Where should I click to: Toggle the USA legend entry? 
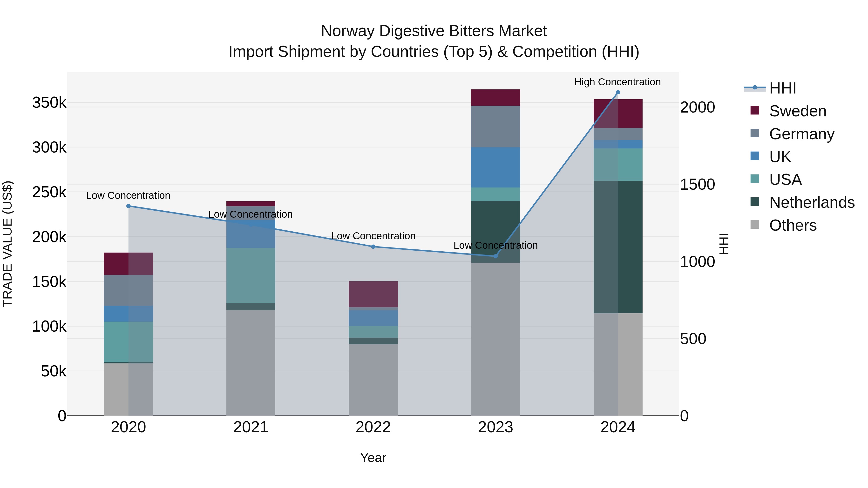(x=776, y=179)
